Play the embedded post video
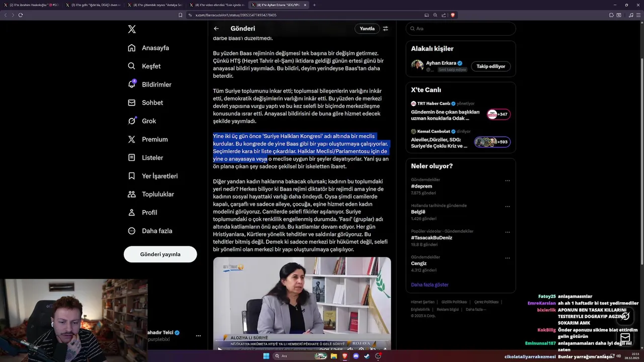 point(220,348)
